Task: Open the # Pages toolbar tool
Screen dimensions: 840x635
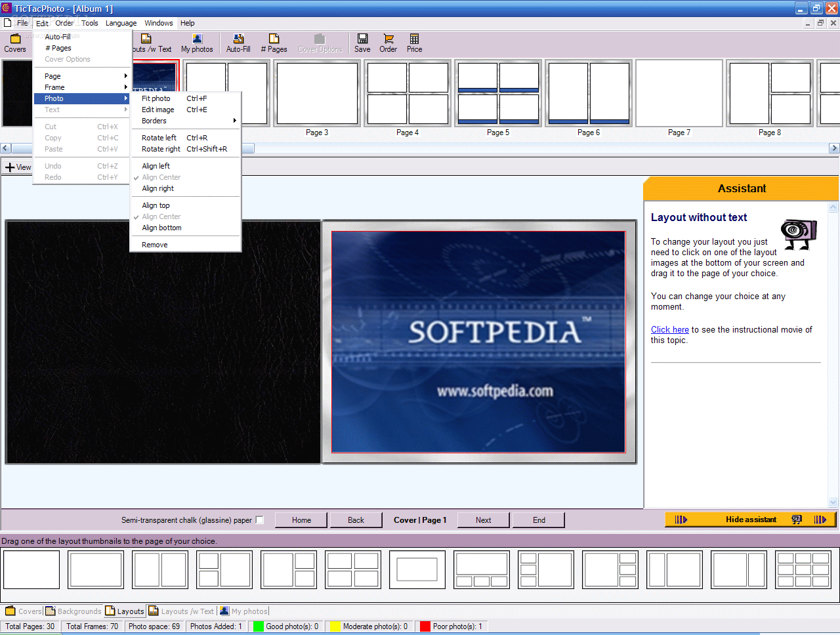Action: coord(274,43)
